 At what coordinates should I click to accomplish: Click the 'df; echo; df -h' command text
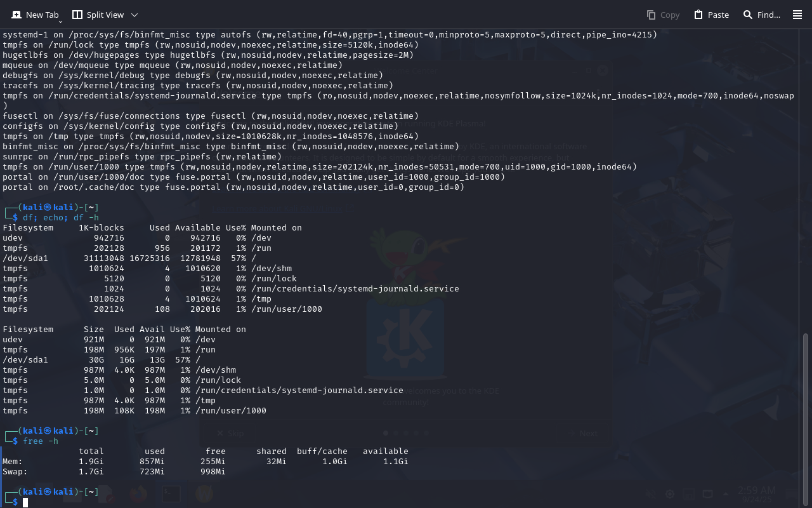[x=61, y=218]
